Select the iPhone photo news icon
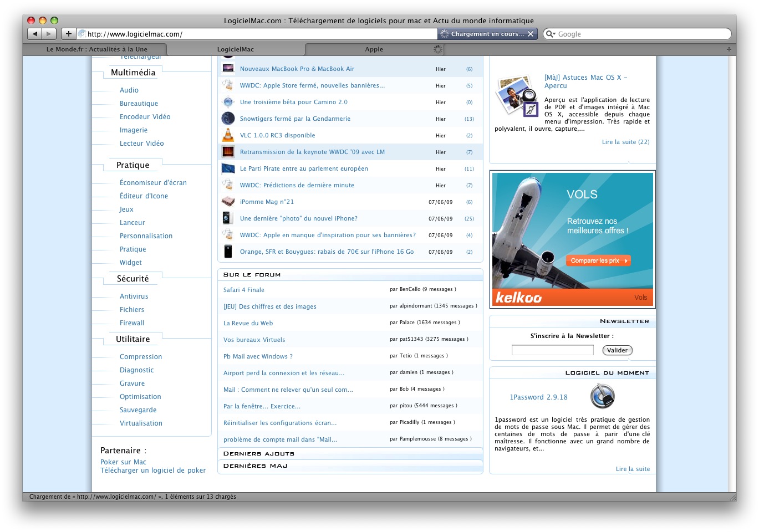This screenshot has height=532, width=759. pos(227,218)
